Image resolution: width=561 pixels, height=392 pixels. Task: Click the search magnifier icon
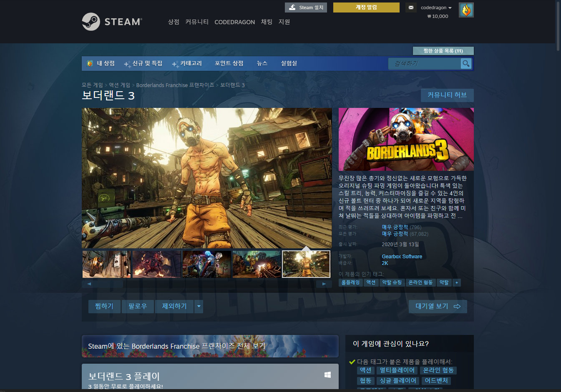(466, 63)
